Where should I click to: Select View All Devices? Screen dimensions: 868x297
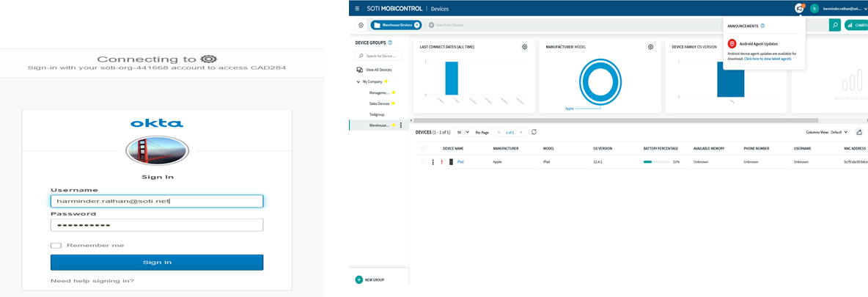378,70
